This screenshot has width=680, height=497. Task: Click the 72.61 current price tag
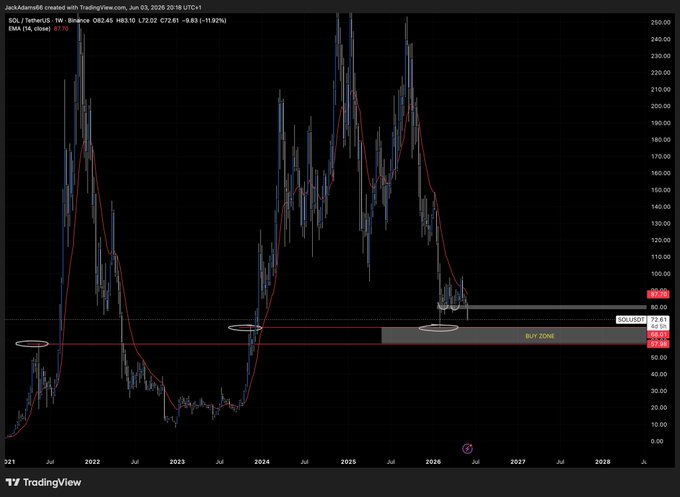(658, 320)
